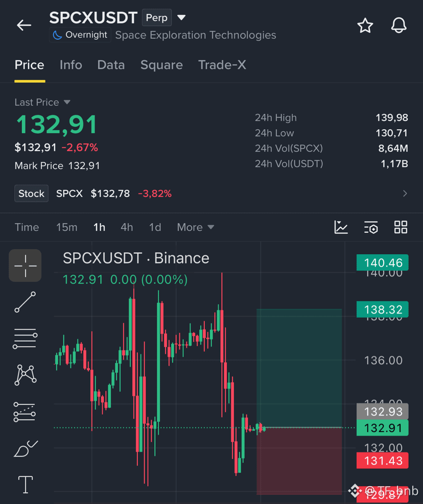Select the red stop-loss zone of position
Image resolution: width=423 pixels, height=504 pixels.
299,461
